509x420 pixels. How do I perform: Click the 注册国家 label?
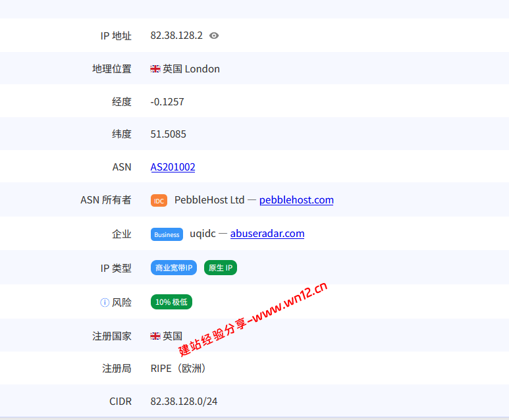(x=112, y=336)
